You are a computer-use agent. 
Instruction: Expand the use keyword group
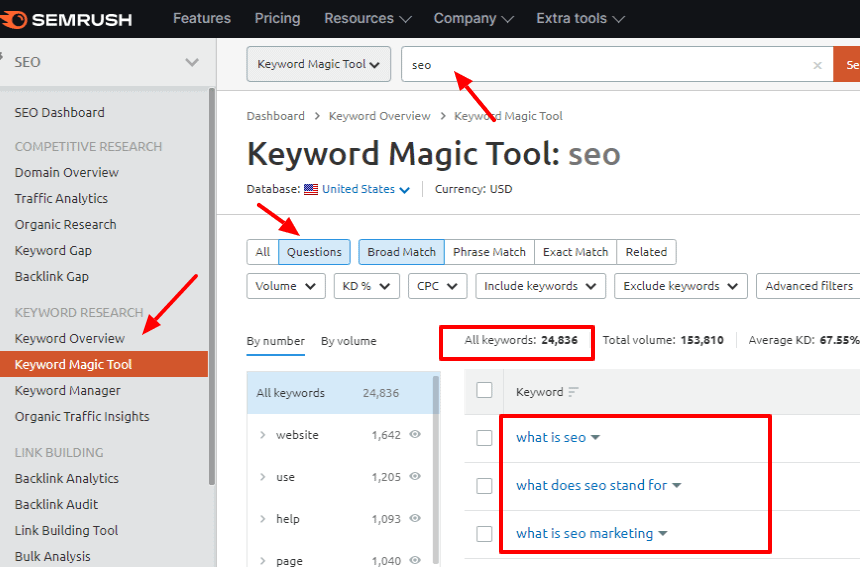[x=263, y=477]
